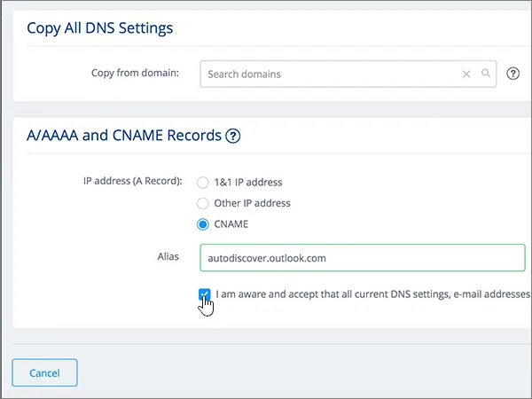
Task: Click the 'I am aware and accept' statement text
Action: [x=372, y=293]
